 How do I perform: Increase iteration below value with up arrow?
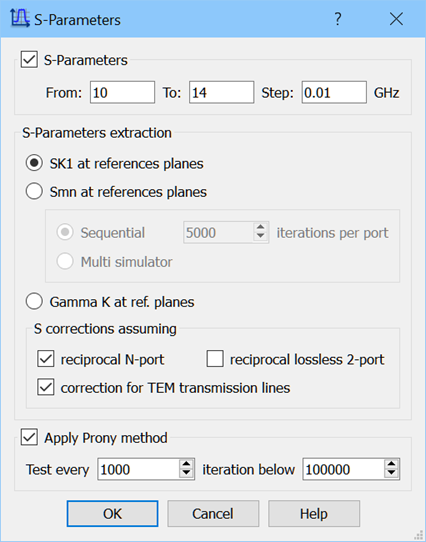click(391, 464)
